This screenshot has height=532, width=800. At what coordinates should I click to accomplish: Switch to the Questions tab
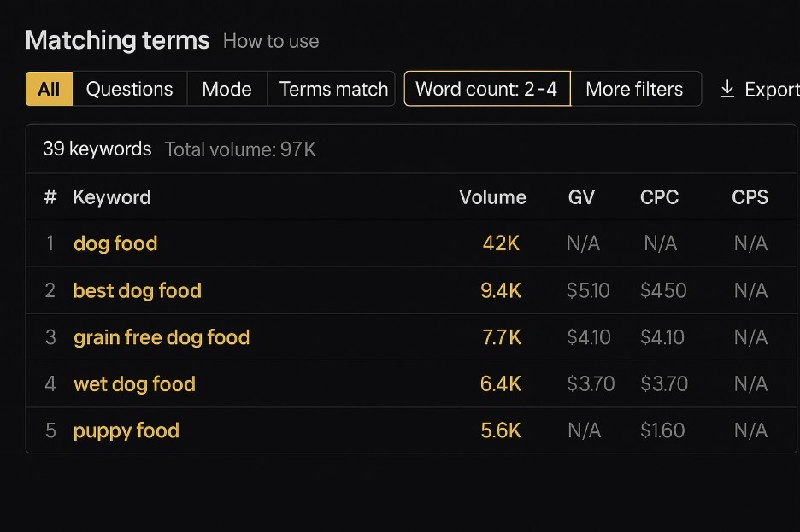point(129,89)
